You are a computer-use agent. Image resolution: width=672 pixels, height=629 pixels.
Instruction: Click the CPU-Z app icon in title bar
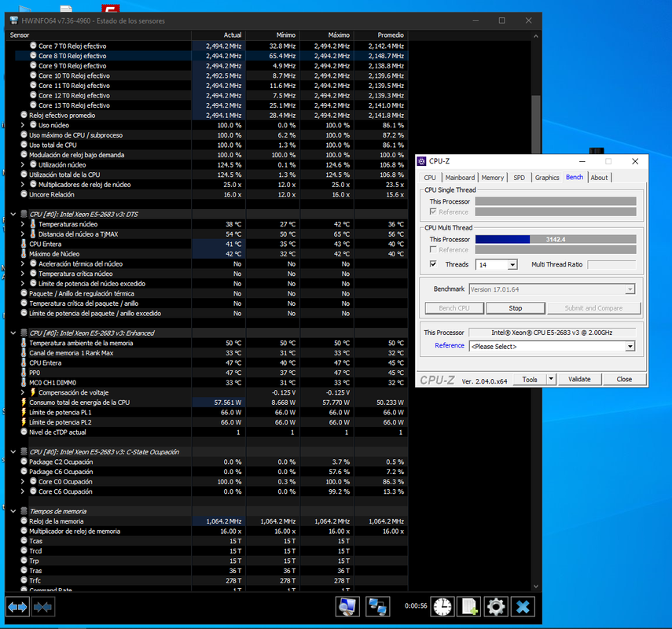tap(422, 161)
